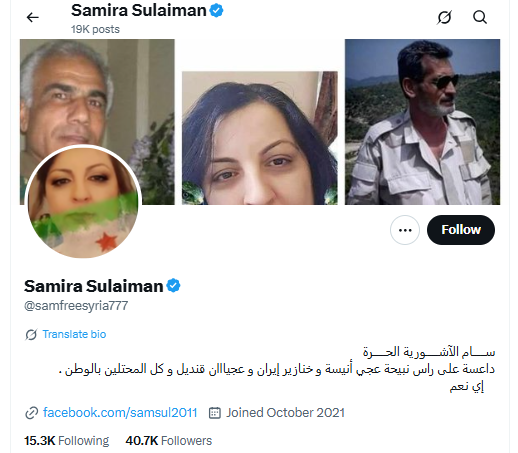The height and width of the screenshot is (453, 518).
Task: Click the 19K posts count in header
Action: point(95,29)
